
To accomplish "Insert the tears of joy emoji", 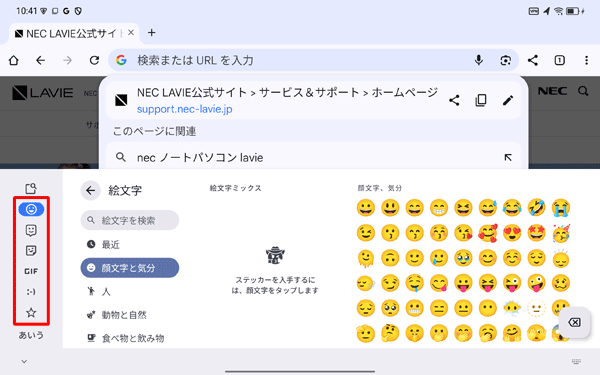I will point(512,208).
